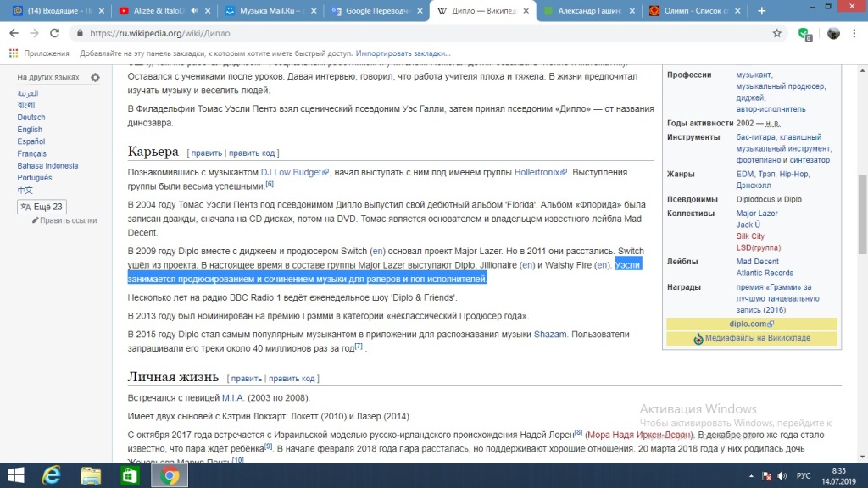The width and height of the screenshot is (868, 488).
Task: Switch to the Александр Гашин tab
Action: (x=589, y=10)
